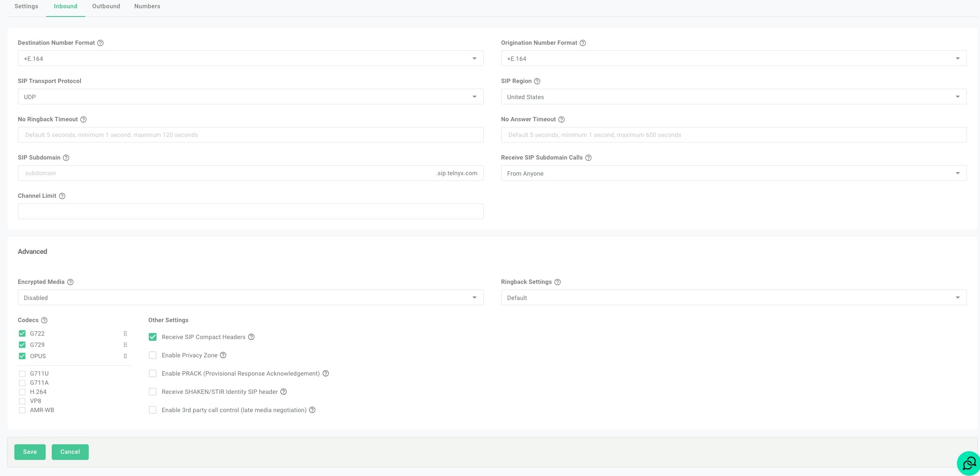Image resolution: width=980 pixels, height=476 pixels.
Task: Switch to the Outbound tab
Action: pyautogui.click(x=106, y=7)
